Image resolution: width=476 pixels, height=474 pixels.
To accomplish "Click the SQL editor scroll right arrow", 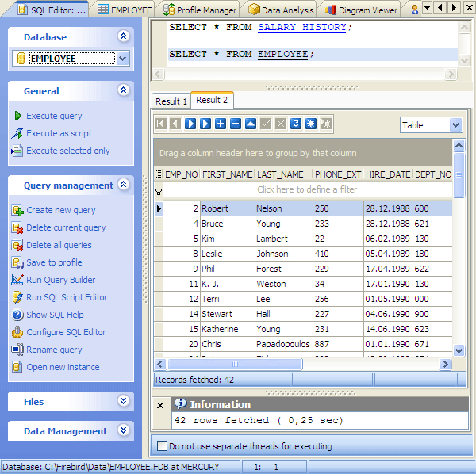I will point(451,74).
